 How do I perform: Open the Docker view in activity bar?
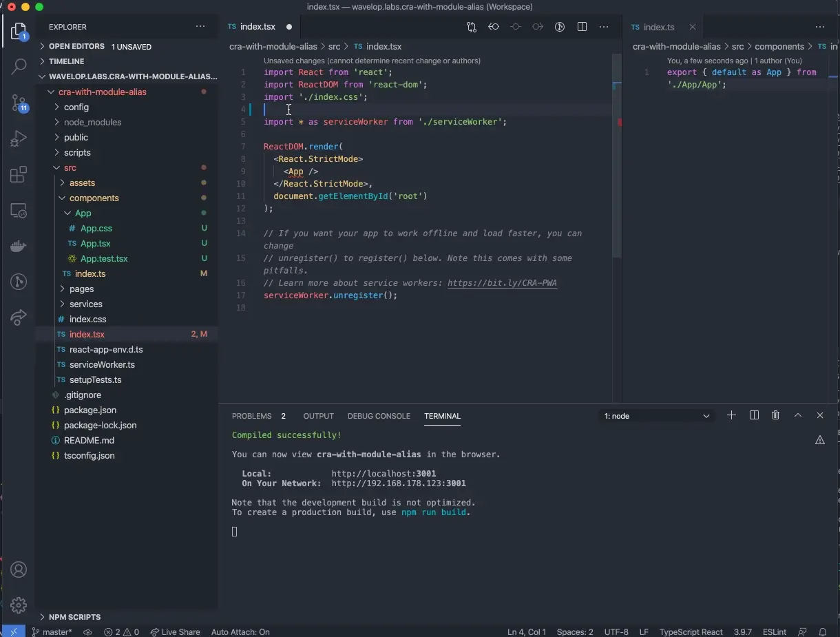(19, 247)
